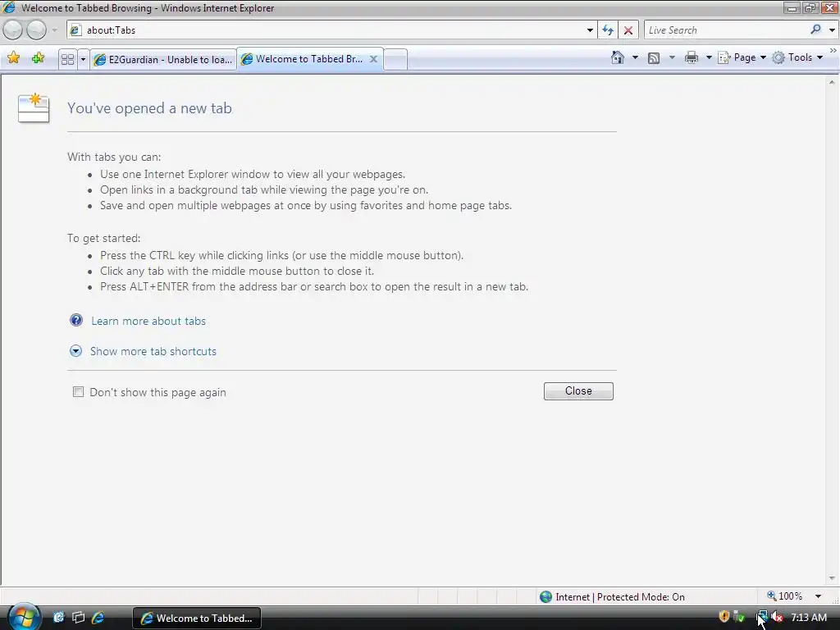Viewport: 840px width, 630px height.
Task: Click the Home page icon
Action: coord(618,57)
